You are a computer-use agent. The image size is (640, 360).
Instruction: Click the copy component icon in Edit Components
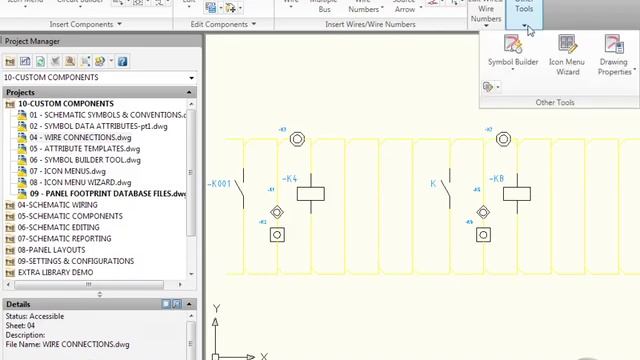211,7
